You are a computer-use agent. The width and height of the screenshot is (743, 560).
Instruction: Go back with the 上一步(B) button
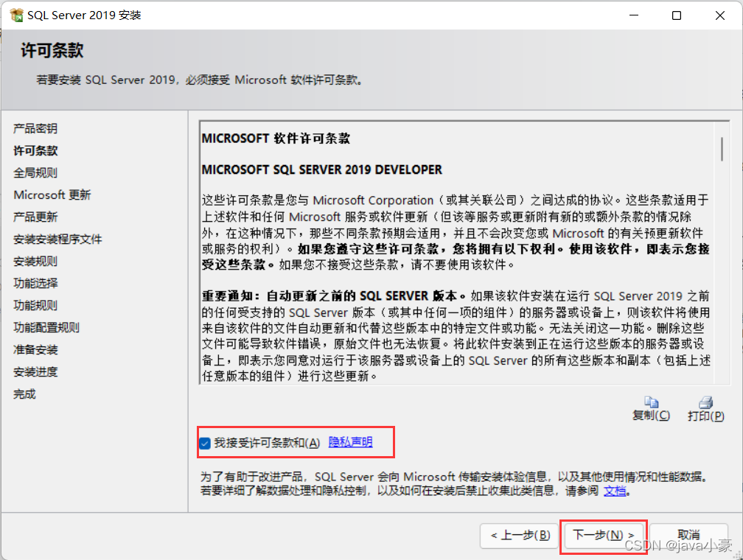[x=520, y=536]
